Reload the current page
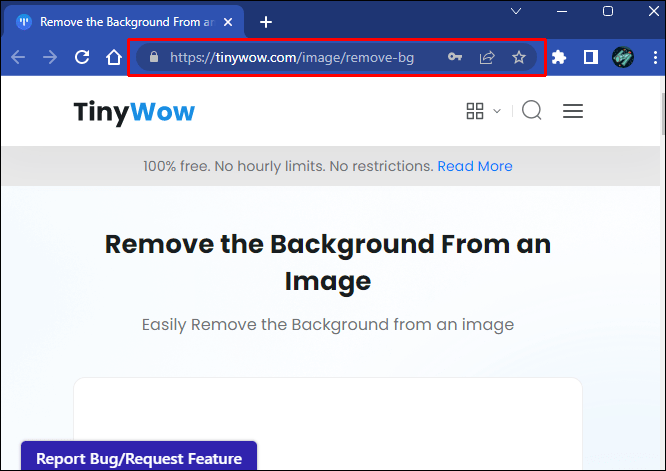The width and height of the screenshot is (666, 471). click(82, 57)
